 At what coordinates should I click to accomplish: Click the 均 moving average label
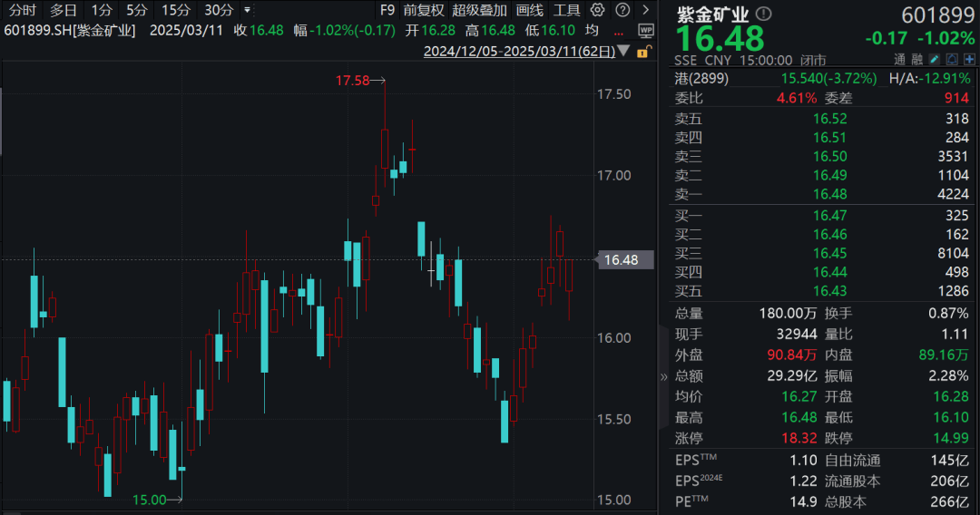(592, 30)
